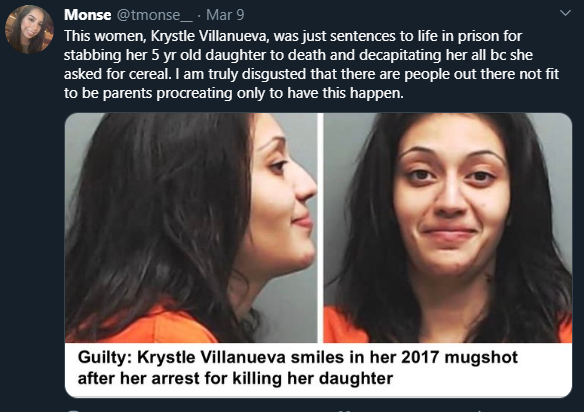Click tweet line starting 'to be parents procreating'
The height and width of the screenshot is (412, 584).
[x=234, y=93]
